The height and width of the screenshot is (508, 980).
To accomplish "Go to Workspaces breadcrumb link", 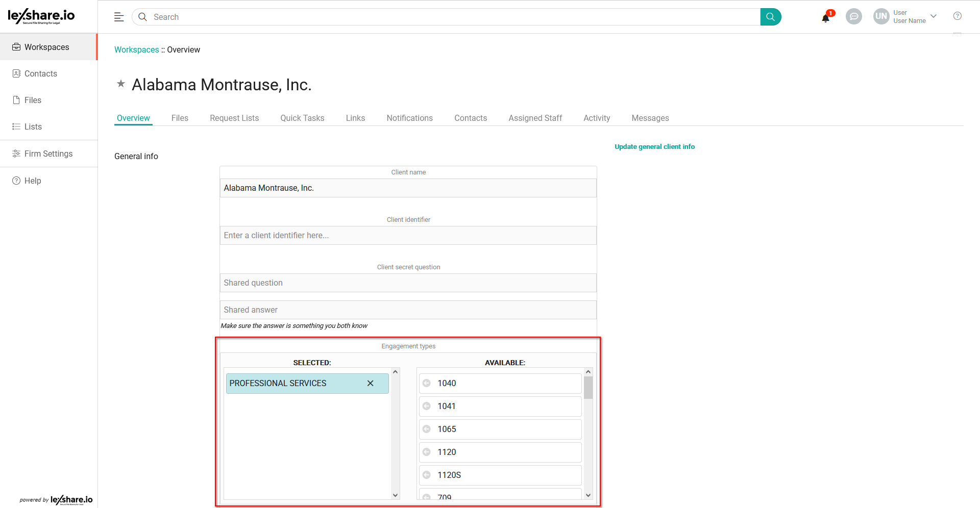I will pyautogui.click(x=137, y=50).
